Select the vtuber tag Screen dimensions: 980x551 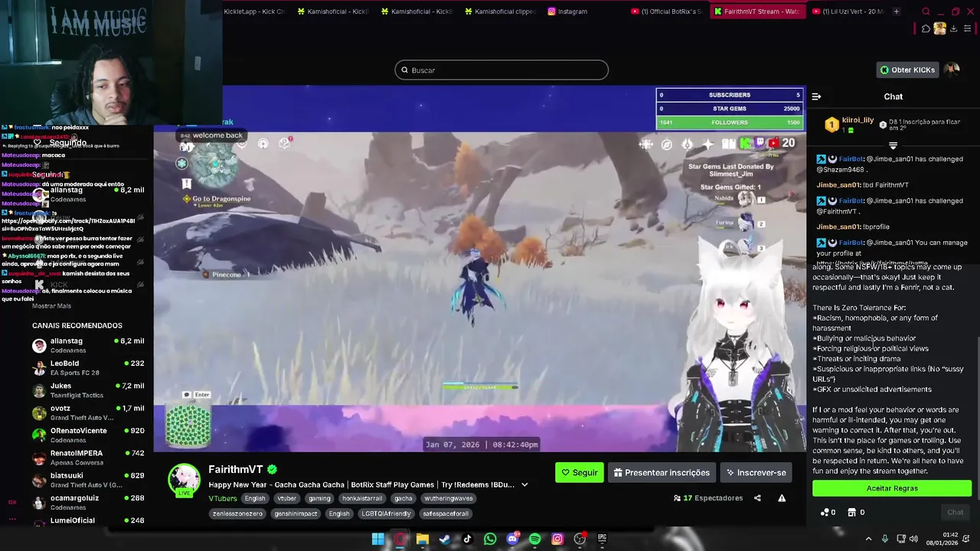(286, 498)
